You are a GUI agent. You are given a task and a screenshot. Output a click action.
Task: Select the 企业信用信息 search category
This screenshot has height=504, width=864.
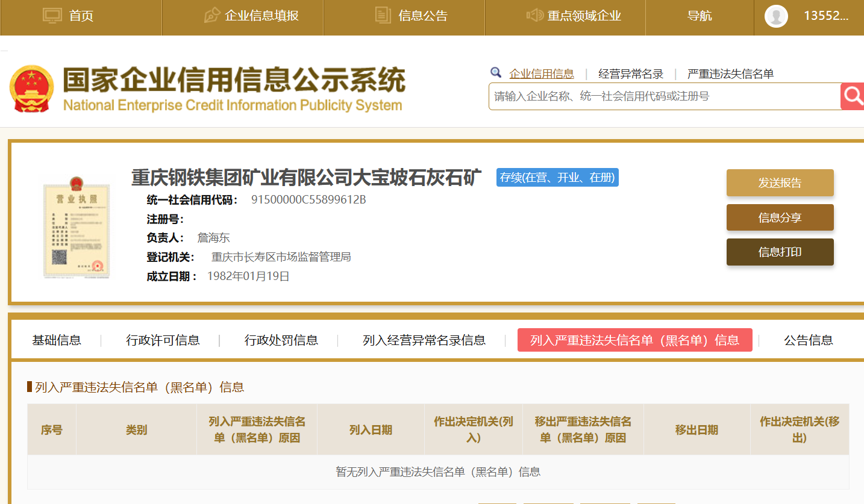tap(542, 74)
